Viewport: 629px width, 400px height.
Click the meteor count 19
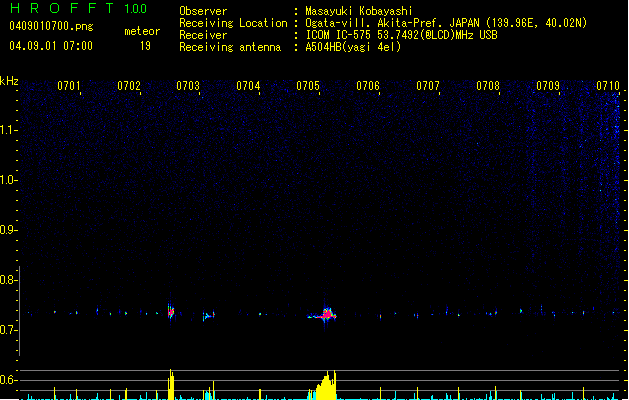point(145,46)
